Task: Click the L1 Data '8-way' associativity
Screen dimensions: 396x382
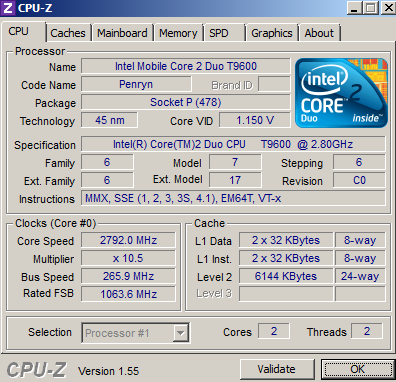Action: [360, 240]
